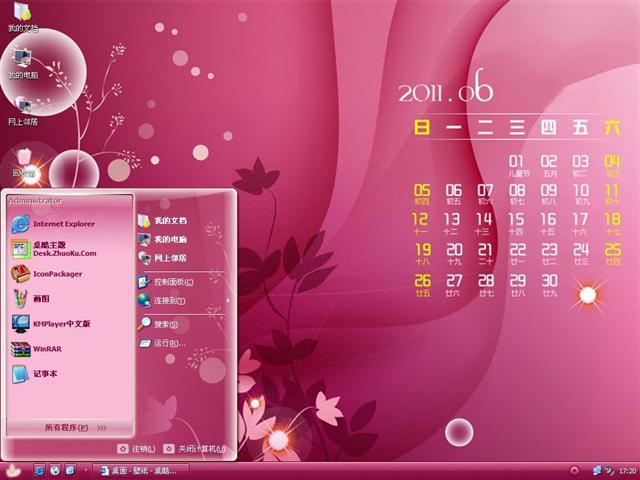640x480 pixels.
Task: Open the 桌酷主题 Desk.ZhuoKu.Com entry
Action: (70, 249)
